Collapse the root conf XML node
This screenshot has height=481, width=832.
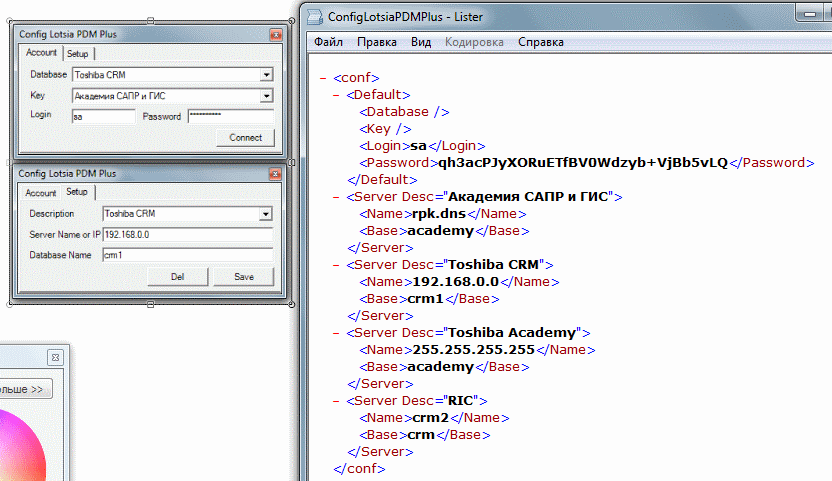click(x=323, y=78)
